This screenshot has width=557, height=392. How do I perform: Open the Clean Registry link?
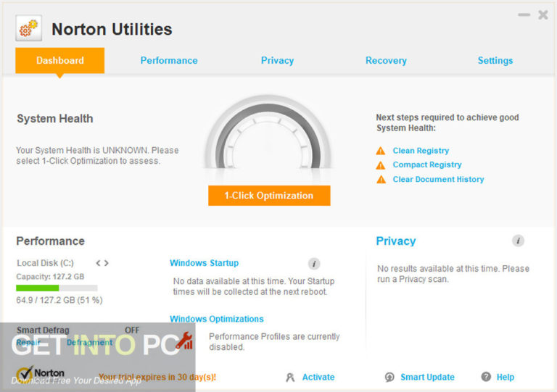pyautogui.click(x=421, y=151)
